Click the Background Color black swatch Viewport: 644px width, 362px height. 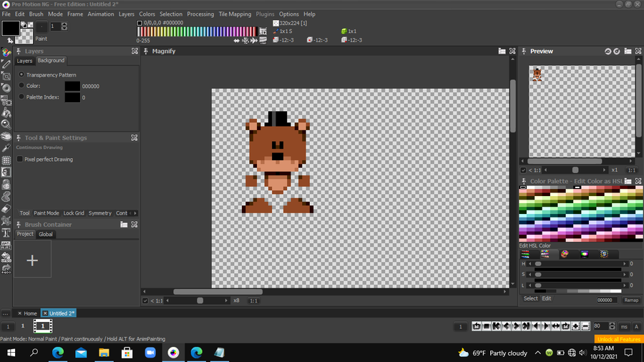pyautogui.click(x=72, y=86)
